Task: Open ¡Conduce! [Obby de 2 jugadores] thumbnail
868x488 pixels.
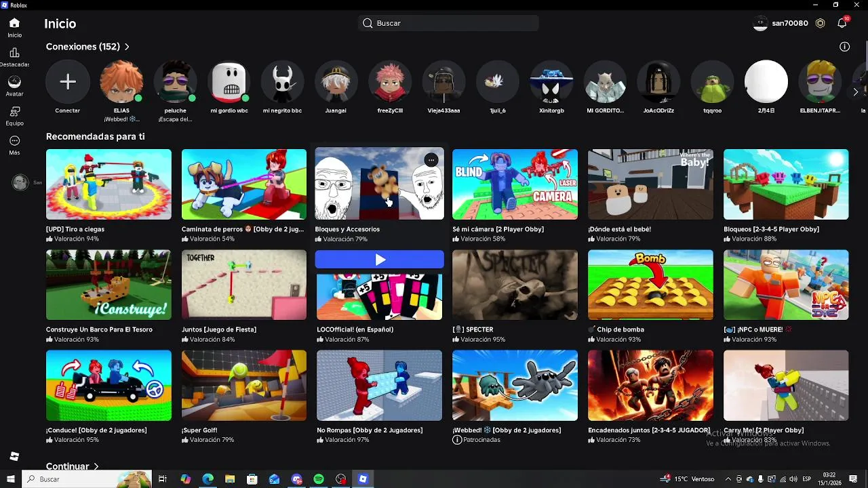Action: coord(108,385)
